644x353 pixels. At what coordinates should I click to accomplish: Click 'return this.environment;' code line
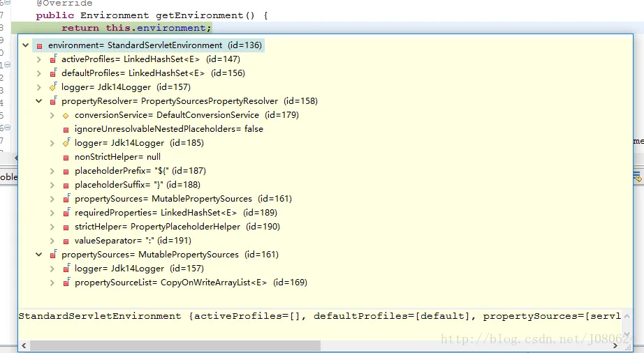[x=136, y=28]
